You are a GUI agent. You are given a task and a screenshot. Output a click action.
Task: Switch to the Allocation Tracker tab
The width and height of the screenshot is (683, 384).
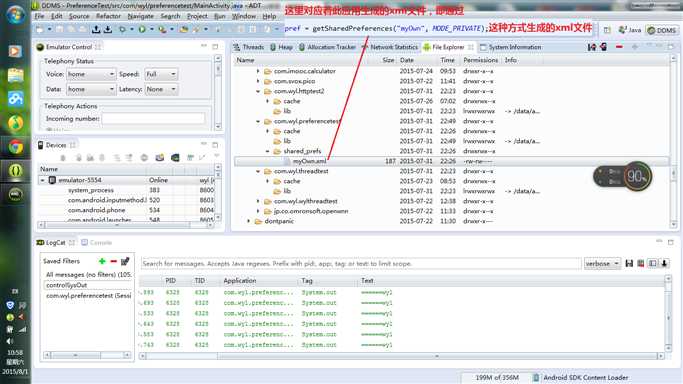pyautogui.click(x=327, y=47)
